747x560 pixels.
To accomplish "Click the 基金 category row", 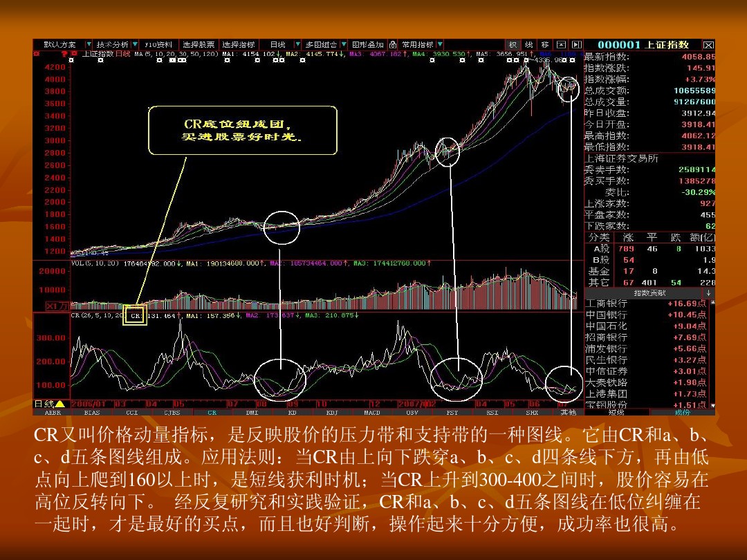I will (649, 271).
